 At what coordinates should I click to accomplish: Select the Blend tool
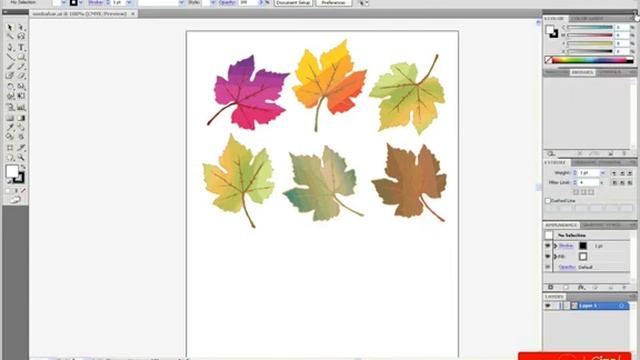21,128
